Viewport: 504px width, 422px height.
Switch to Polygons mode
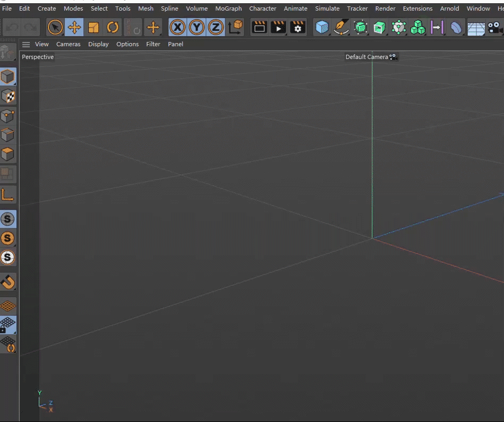[8, 155]
